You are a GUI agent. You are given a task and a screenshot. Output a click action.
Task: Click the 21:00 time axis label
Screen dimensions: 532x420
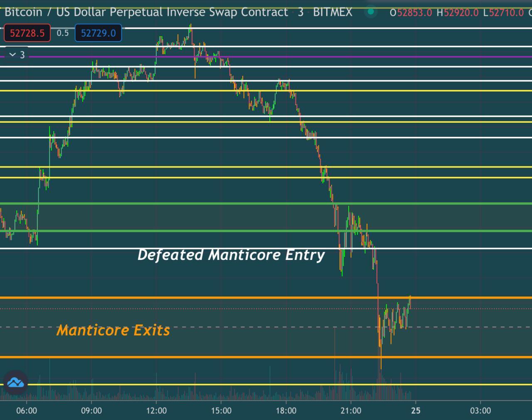(x=351, y=410)
